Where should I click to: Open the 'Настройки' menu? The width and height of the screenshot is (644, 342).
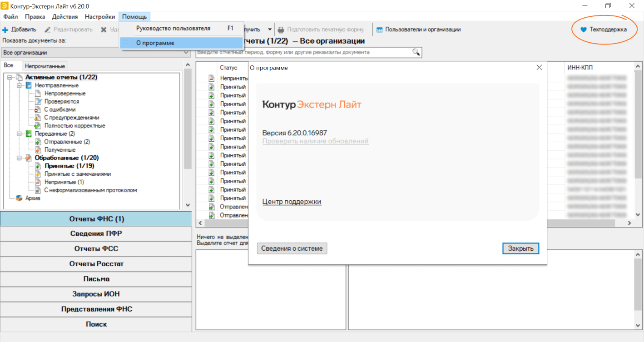(99, 17)
